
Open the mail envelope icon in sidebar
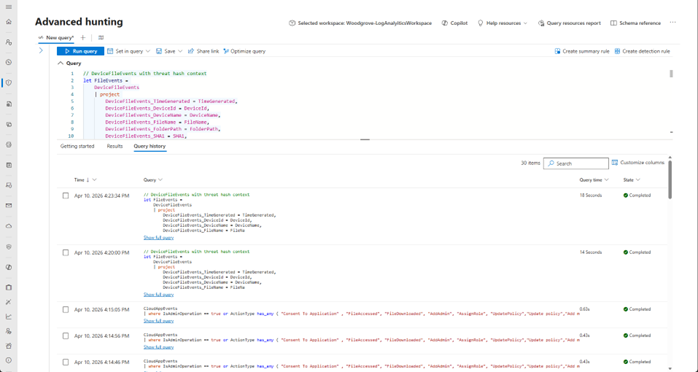[8, 206]
